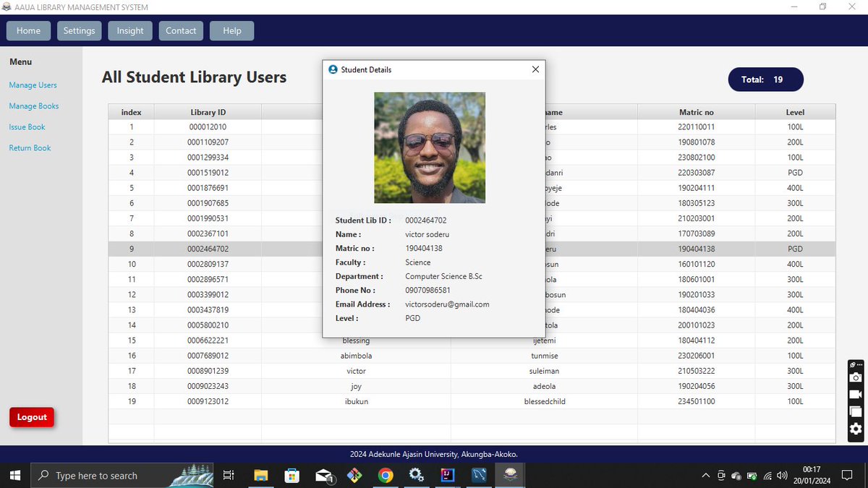Click first name blessing in row 15
Screen dimensions: 868x488
[x=356, y=341]
